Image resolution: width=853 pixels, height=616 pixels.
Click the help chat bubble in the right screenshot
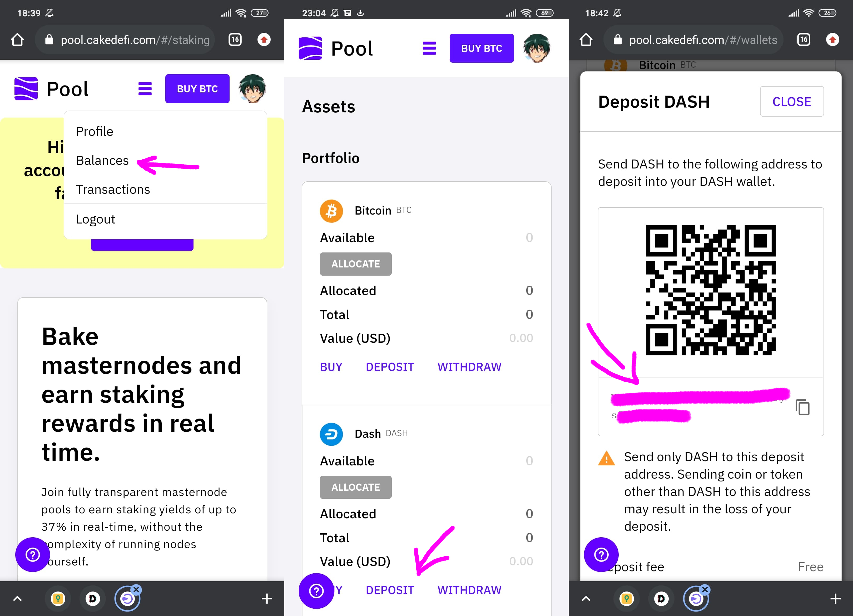point(601,554)
